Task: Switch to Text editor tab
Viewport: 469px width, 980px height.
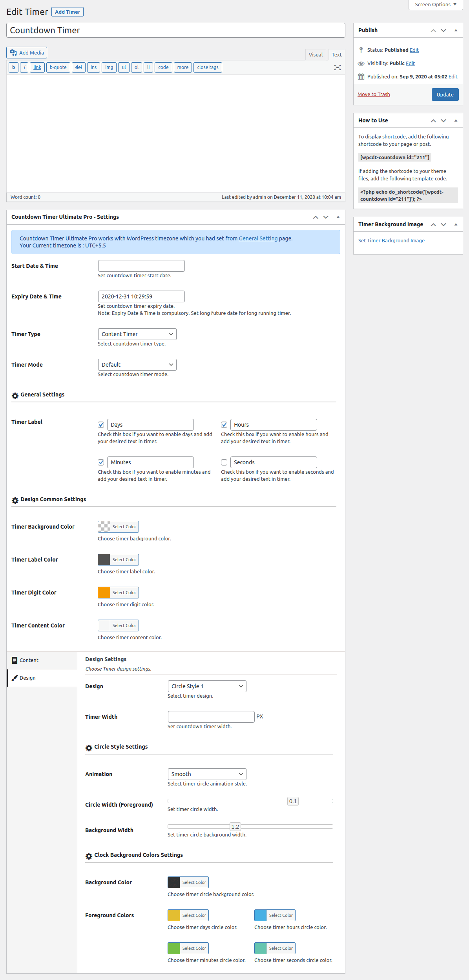Action: (x=336, y=55)
